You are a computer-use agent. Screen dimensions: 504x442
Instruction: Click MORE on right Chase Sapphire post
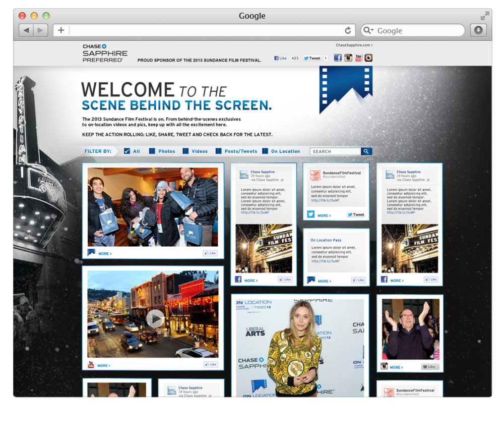pos(397,281)
